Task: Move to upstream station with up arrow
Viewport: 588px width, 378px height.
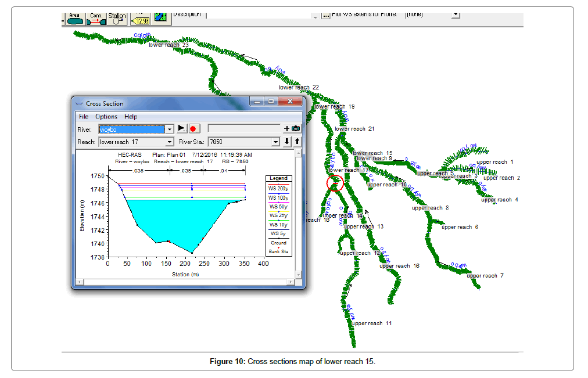Action: 297,142
